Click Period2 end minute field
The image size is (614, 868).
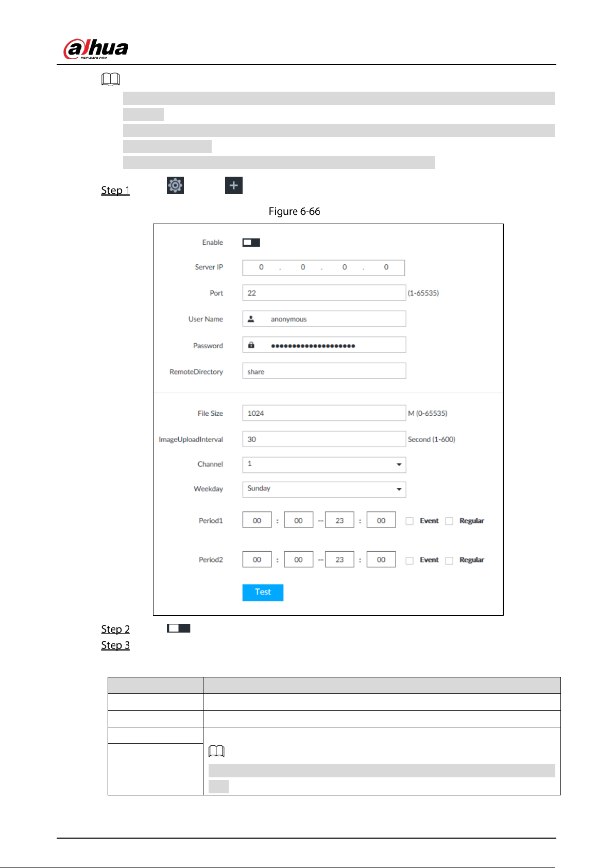pos(381,559)
